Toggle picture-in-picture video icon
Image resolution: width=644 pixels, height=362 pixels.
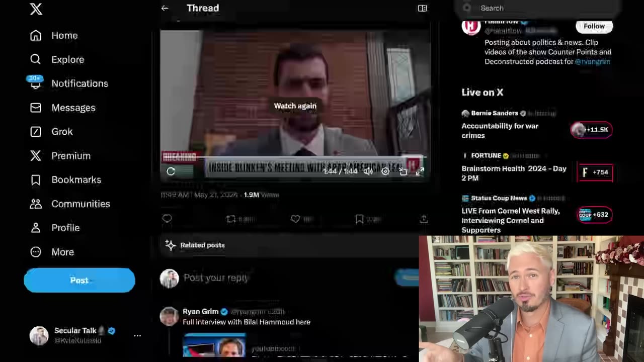click(x=403, y=171)
